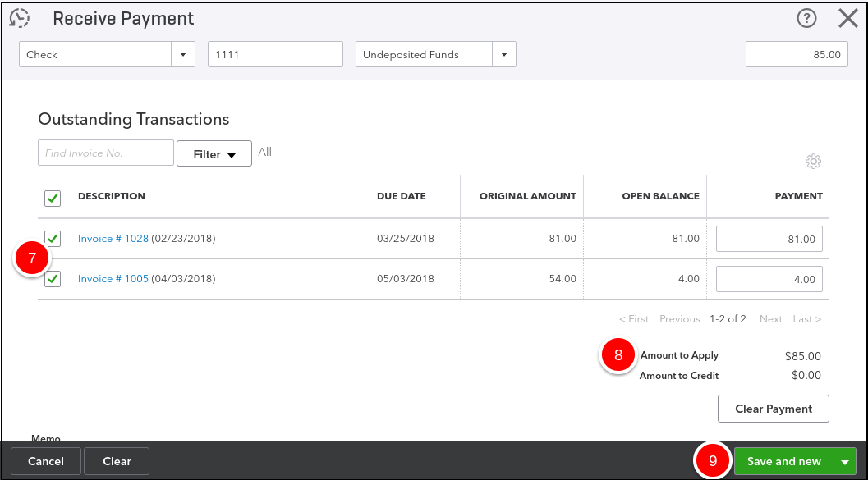Open the Invoice # 1005 link
This screenshot has width=868, height=480.
pyautogui.click(x=113, y=279)
